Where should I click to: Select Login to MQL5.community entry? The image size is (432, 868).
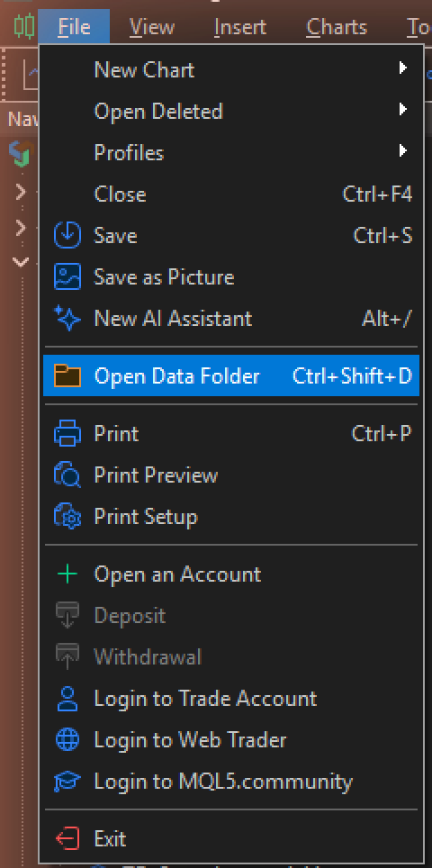point(231,782)
